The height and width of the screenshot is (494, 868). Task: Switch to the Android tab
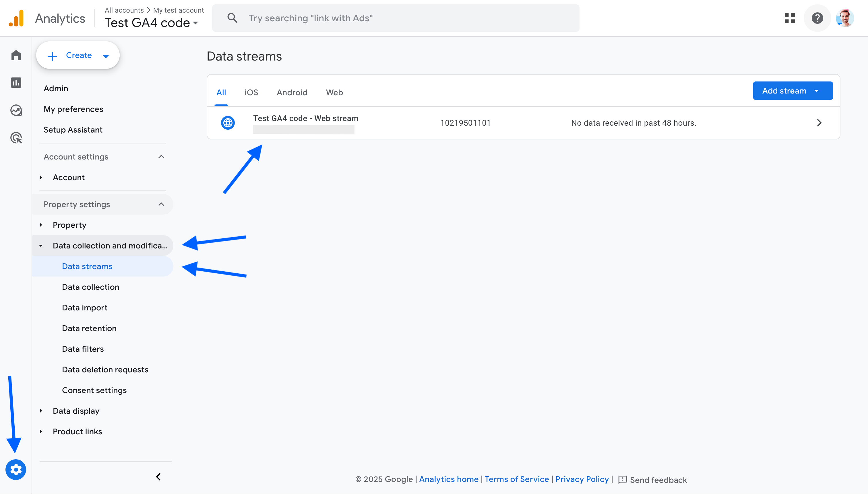coord(292,92)
